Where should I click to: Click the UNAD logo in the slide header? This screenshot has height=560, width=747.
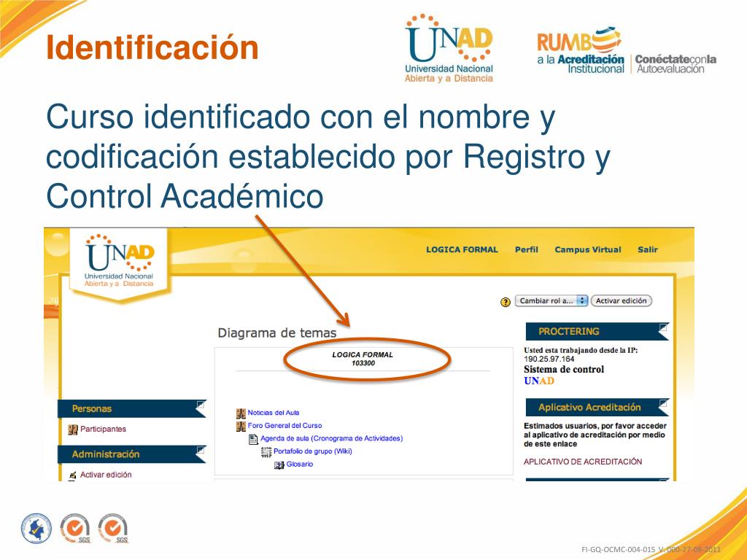click(449, 48)
